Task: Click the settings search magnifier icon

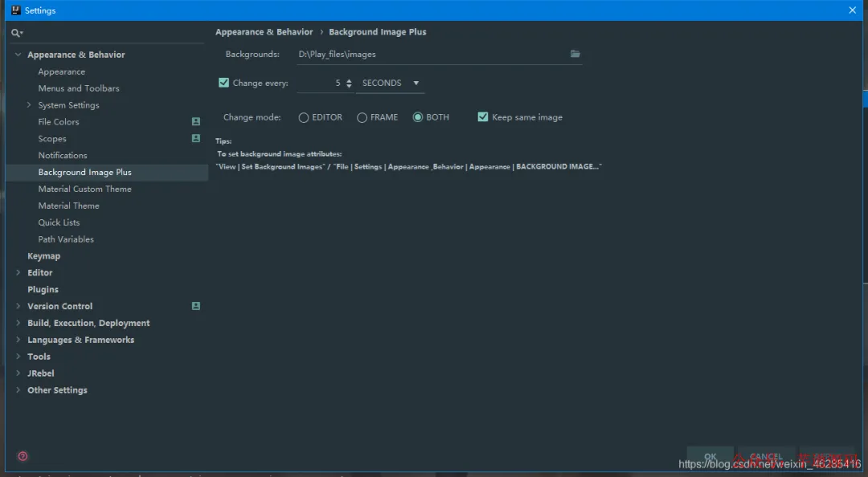Action: [x=17, y=33]
